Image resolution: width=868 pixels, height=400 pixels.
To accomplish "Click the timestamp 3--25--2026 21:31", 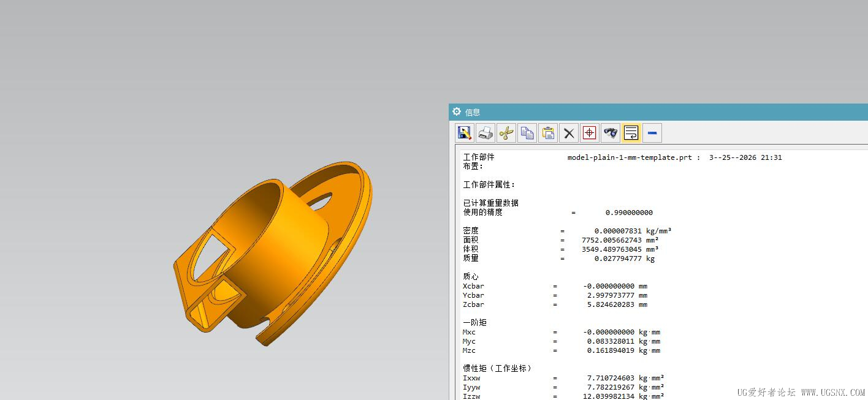I will [745, 157].
